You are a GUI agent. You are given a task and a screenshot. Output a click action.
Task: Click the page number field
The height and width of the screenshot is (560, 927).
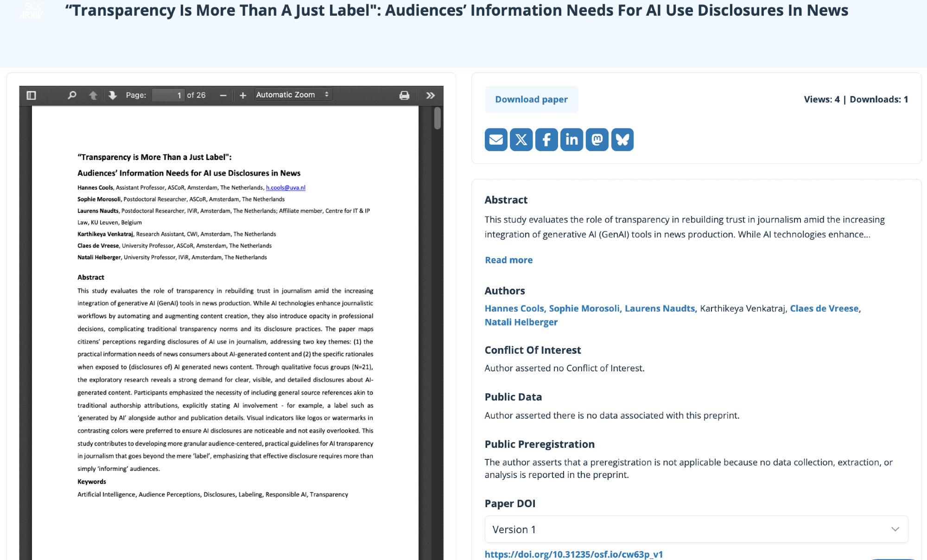click(168, 95)
